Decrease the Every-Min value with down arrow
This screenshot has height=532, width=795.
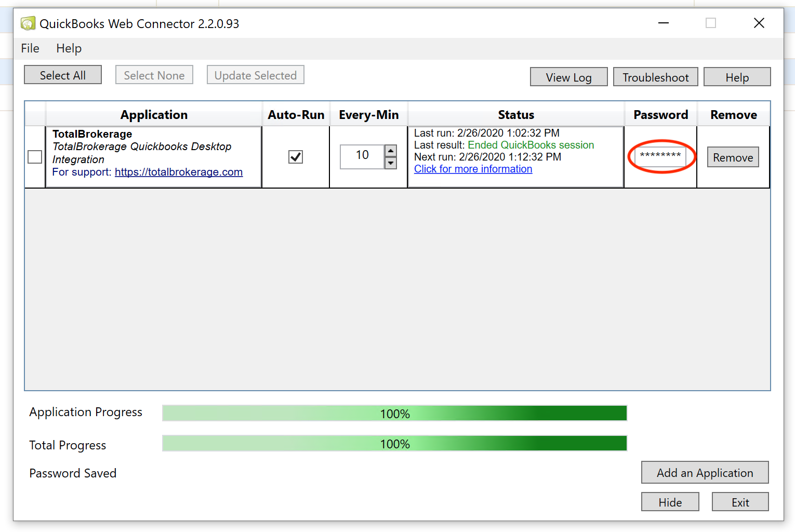(x=391, y=163)
